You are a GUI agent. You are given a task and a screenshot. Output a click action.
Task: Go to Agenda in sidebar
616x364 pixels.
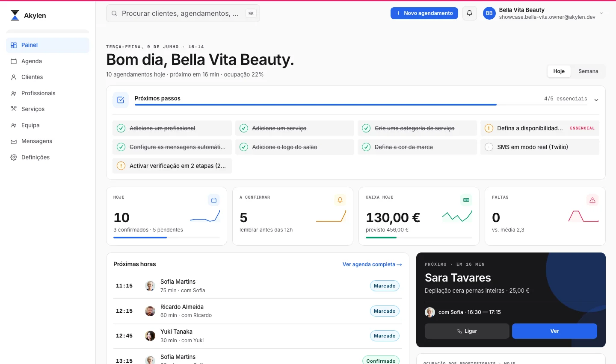click(x=47, y=61)
